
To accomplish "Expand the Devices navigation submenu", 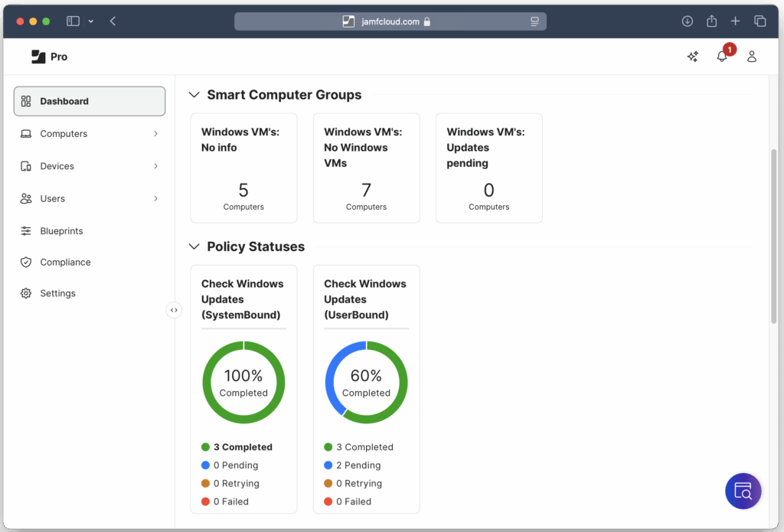I will [x=155, y=166].
